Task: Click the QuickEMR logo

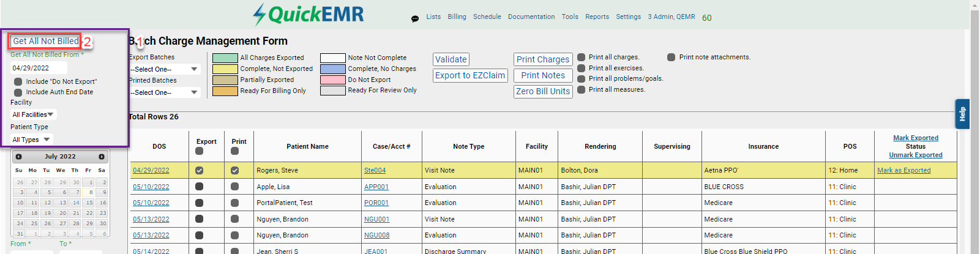Action: click(309, 14)
